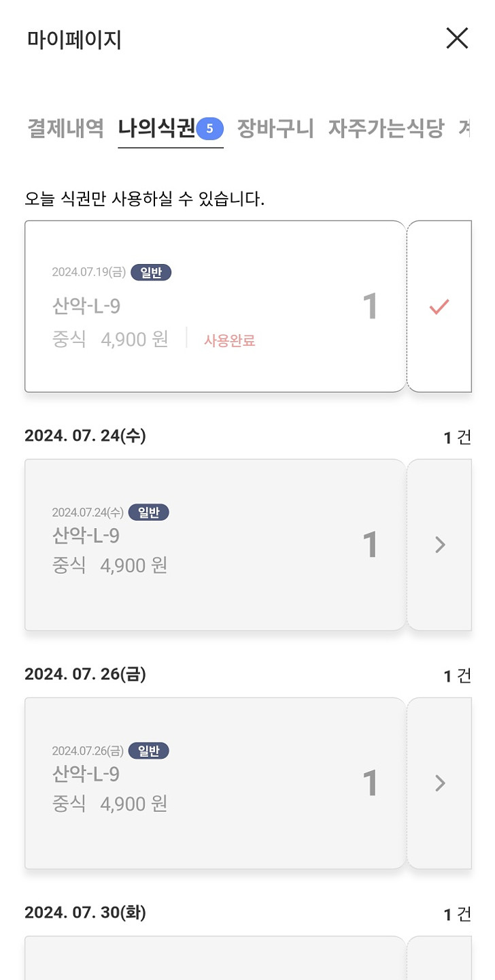Click the 일반 badge on 07.26 ticket

coord(148,751)
